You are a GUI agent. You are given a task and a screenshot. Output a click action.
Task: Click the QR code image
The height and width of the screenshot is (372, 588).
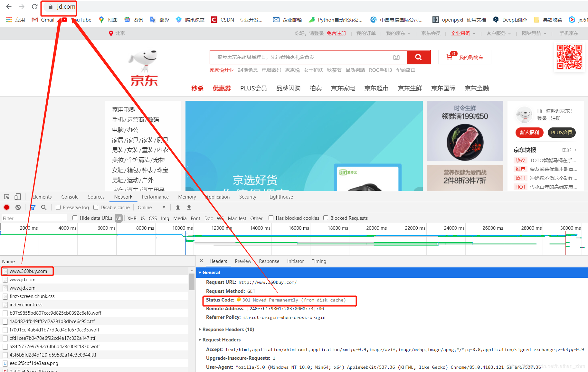coord(569,57)
